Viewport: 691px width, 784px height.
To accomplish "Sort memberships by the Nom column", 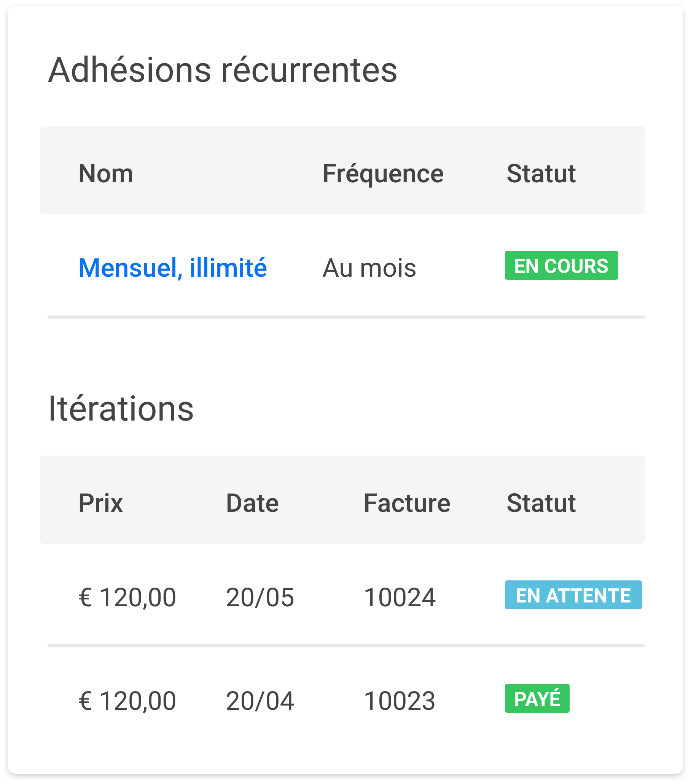I will point(106,174).
